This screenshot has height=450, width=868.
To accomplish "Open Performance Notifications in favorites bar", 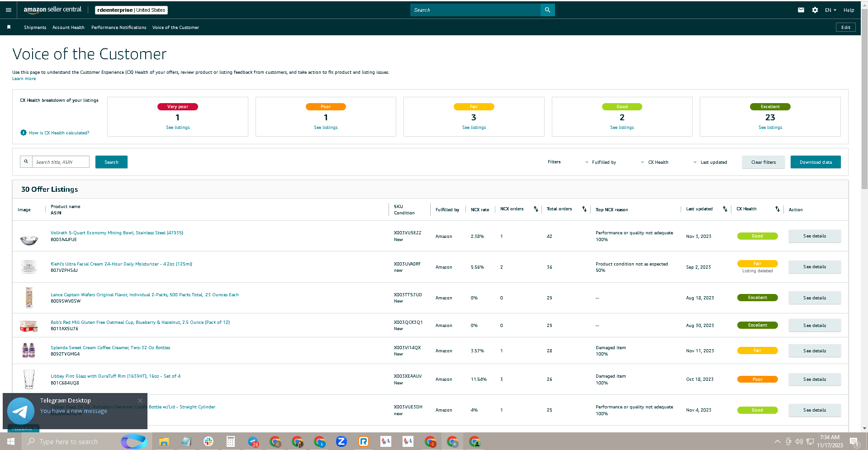I will coord(119,28).
